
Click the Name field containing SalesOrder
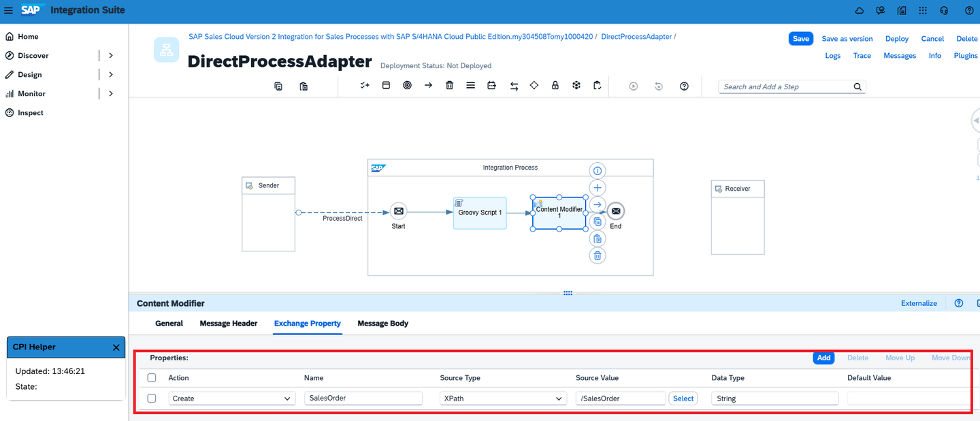point(363,399)
